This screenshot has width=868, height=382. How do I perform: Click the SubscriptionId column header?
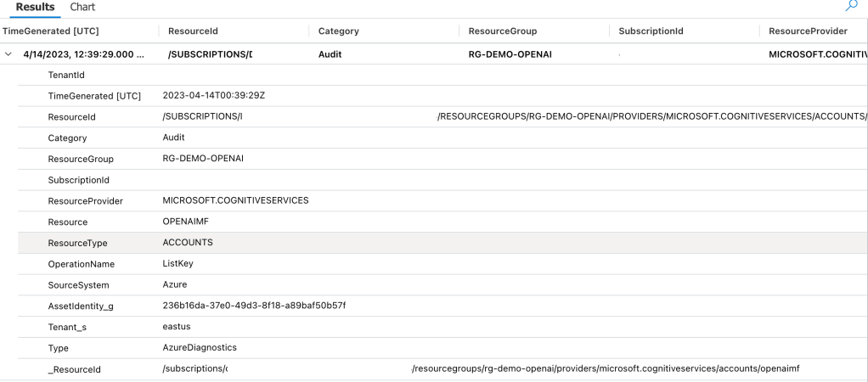coord(651,31)
